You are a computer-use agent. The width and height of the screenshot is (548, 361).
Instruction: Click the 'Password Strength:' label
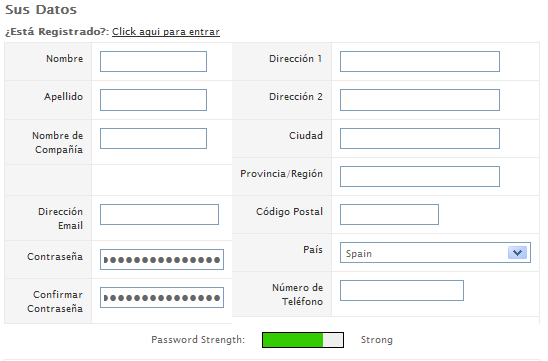coord(198,340)
